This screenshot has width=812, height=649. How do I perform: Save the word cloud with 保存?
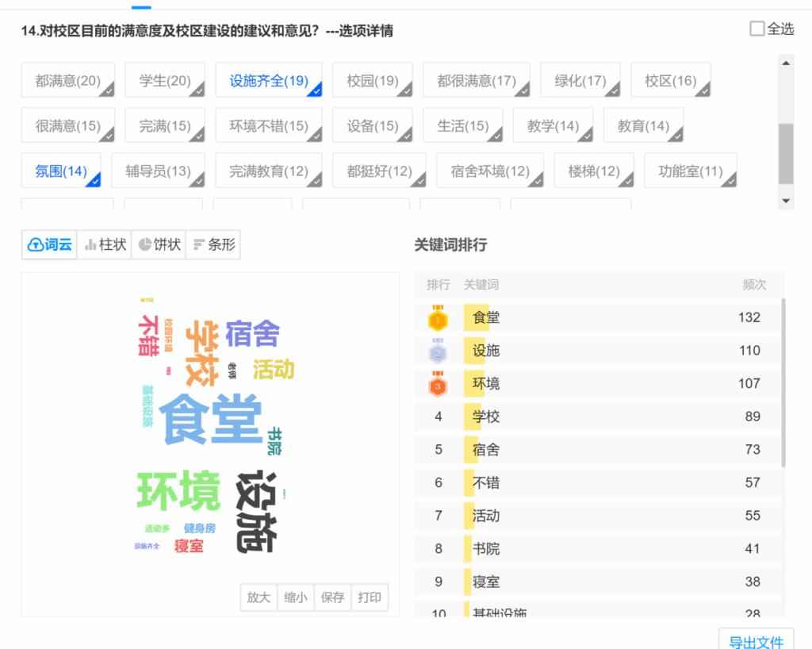click(333, 597)
